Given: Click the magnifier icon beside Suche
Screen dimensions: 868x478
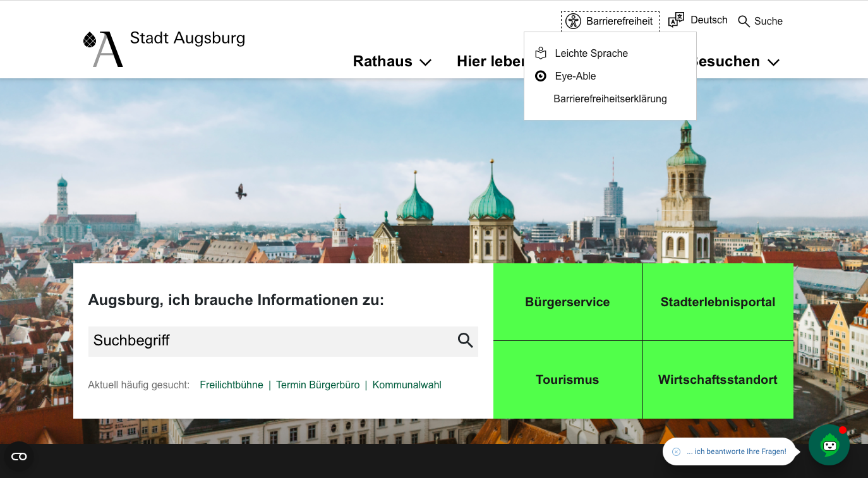Looking at the screenshot, I should [x=743, y=21].
